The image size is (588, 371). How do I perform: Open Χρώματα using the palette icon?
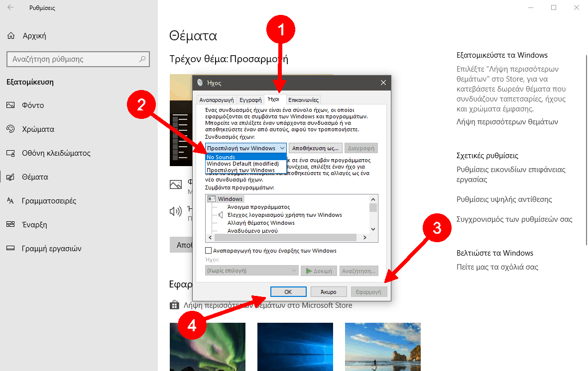[11, 129]
